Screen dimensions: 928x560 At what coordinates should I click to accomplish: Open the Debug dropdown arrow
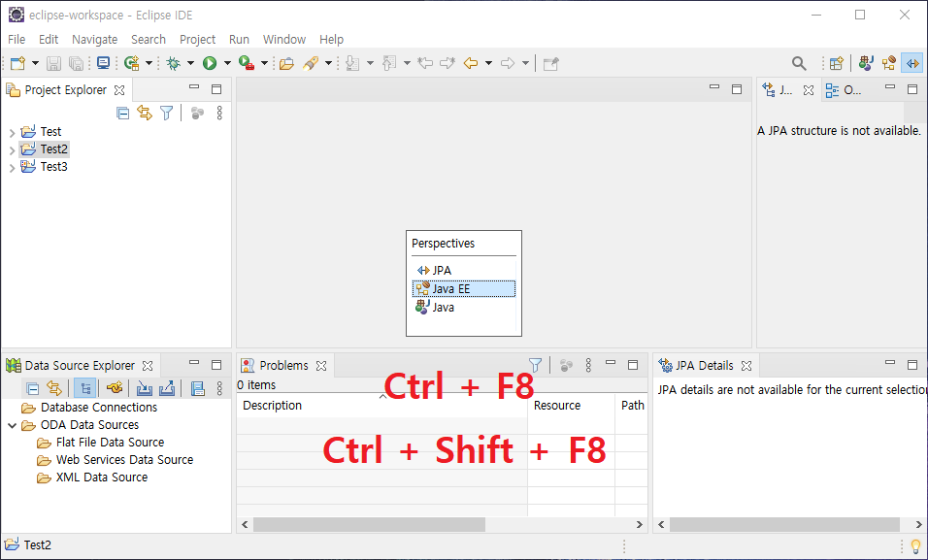click(190, 63)
